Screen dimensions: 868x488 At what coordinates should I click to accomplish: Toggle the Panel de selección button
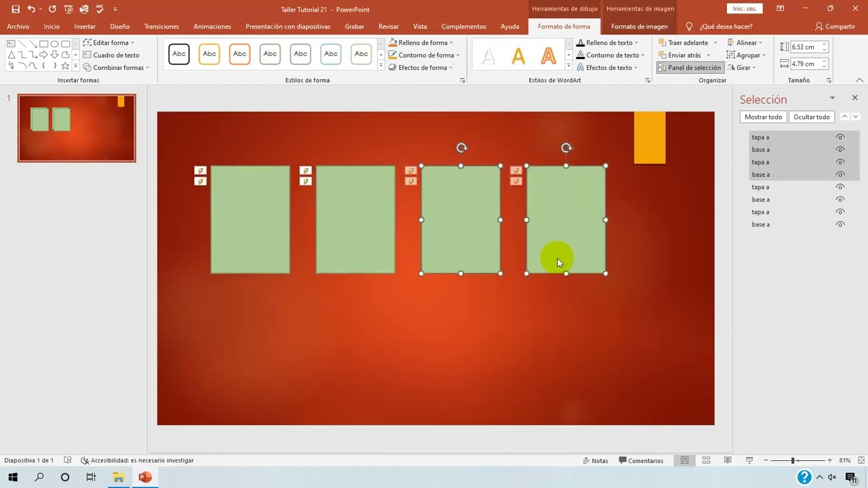tap(690, 67)
